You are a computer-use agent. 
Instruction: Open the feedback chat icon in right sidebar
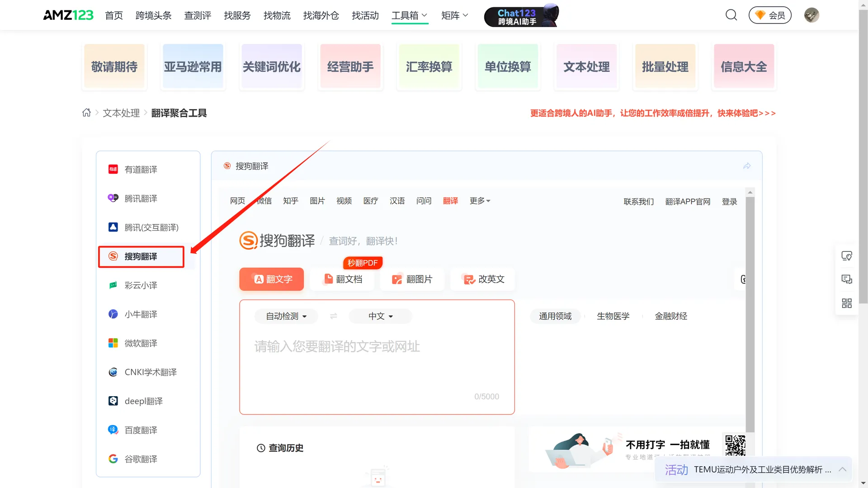tap(847, 279)
